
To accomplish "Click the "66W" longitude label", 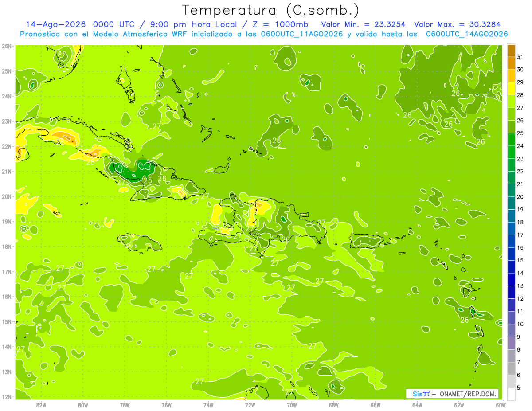I will (x=376, y=405).
